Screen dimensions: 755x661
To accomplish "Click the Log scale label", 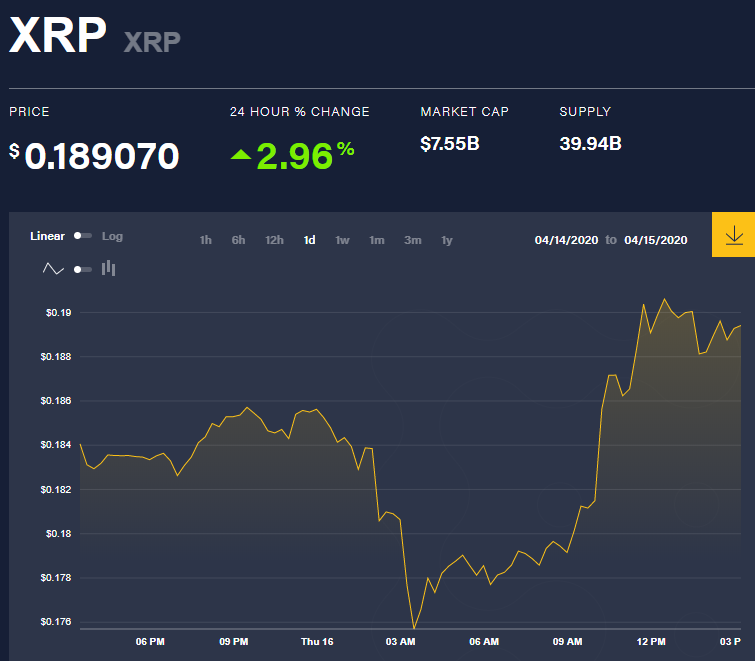I will coord(112,236).
